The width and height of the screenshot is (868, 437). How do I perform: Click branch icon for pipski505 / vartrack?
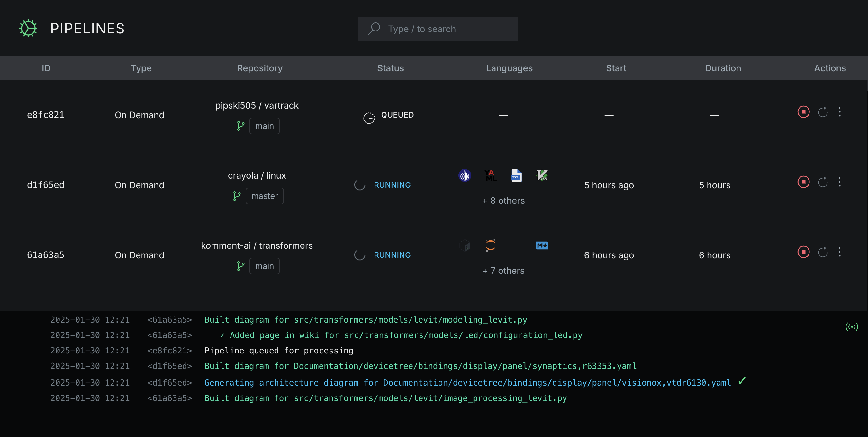click(240, 126)
